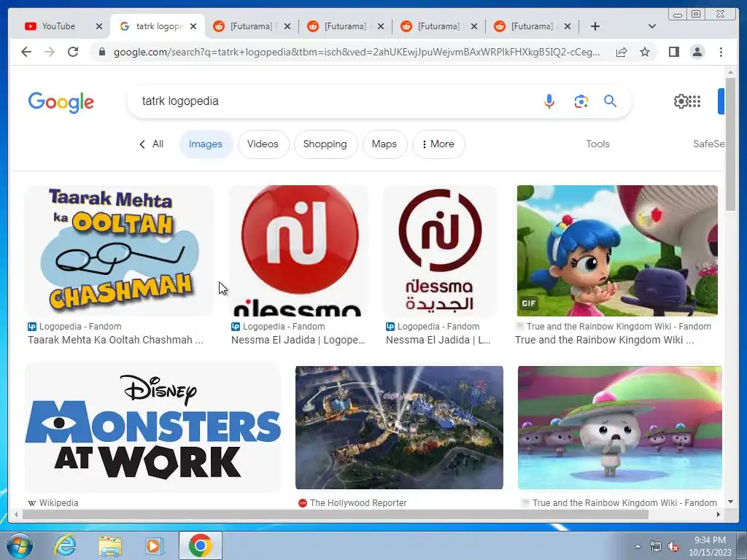Switch to Maps results

tap(384, 144)
